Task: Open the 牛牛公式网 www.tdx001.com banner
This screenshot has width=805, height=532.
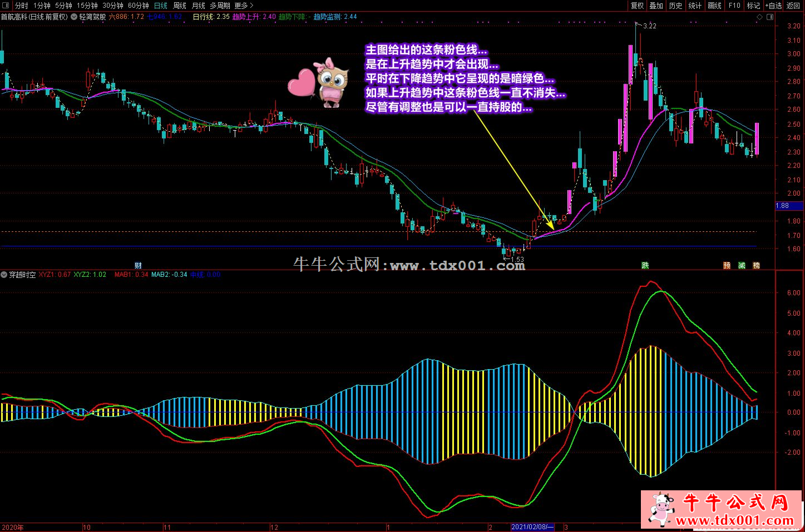Action: click(x=722, y=510)
